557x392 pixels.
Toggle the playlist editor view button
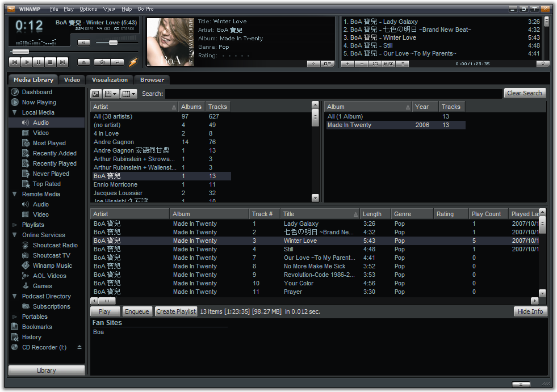click(x=327, y=64)
